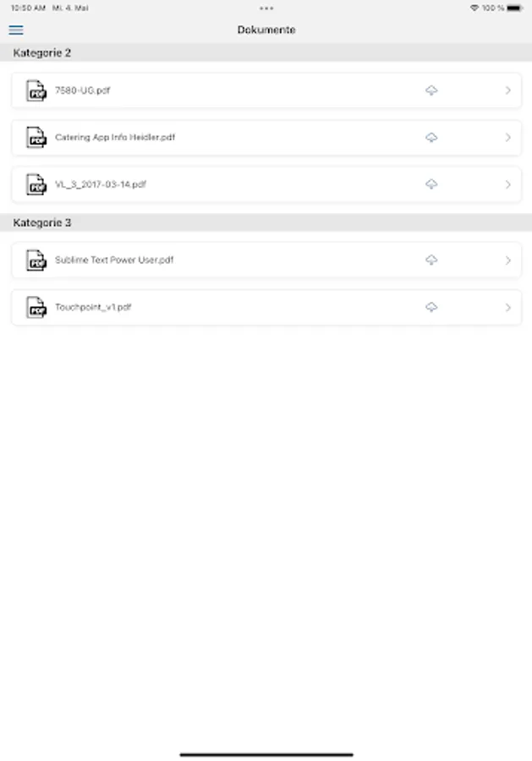Download Catering App Info Heidler.pdf cloud icon
The width and height of the screenshot is (532, 761).
click(x=431, y=137)
